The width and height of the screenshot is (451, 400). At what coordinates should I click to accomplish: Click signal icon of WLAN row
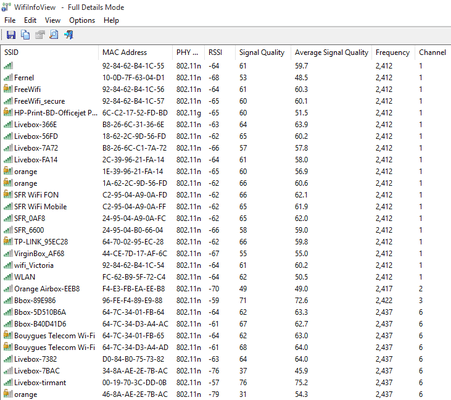click(8, 277)
